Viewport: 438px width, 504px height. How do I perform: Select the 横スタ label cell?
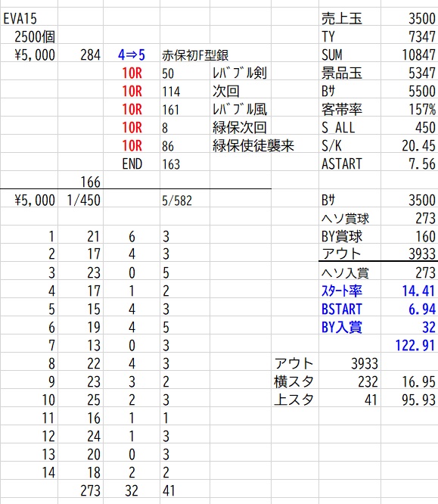294,382
